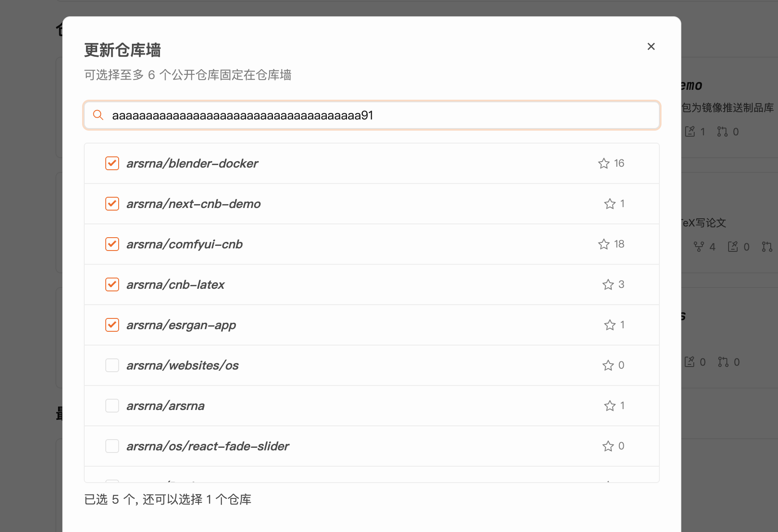
Task: Open the arsrna/cnb-latex repository link
Action: [x=175, y=284]
